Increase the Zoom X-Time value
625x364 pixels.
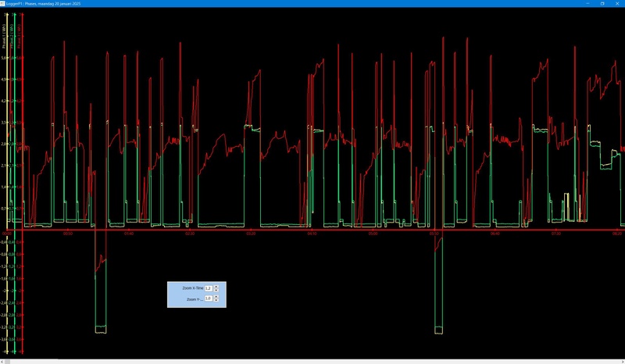click(x=216, y=287)
